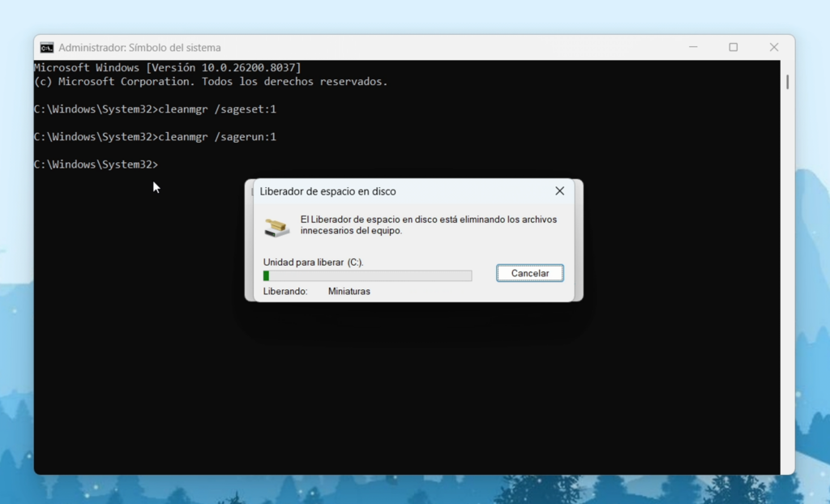Minimize the Command Prompt window
The height and width of the screenshot is (504, 830).
point(693,47)
